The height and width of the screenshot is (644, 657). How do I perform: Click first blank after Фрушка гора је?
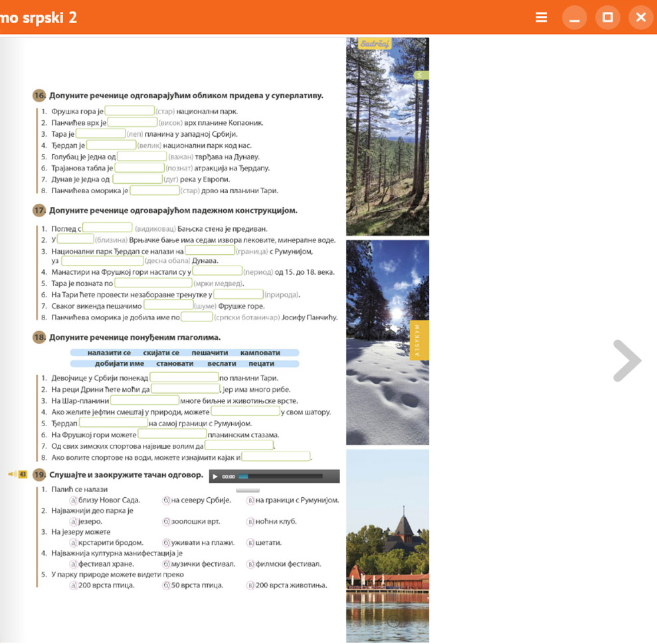(x=130, y=111)
